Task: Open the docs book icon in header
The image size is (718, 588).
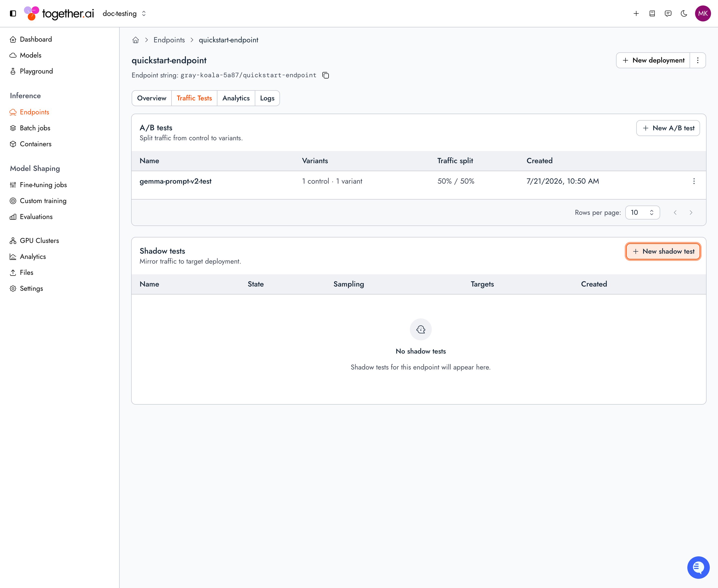Action: point(652,13)
